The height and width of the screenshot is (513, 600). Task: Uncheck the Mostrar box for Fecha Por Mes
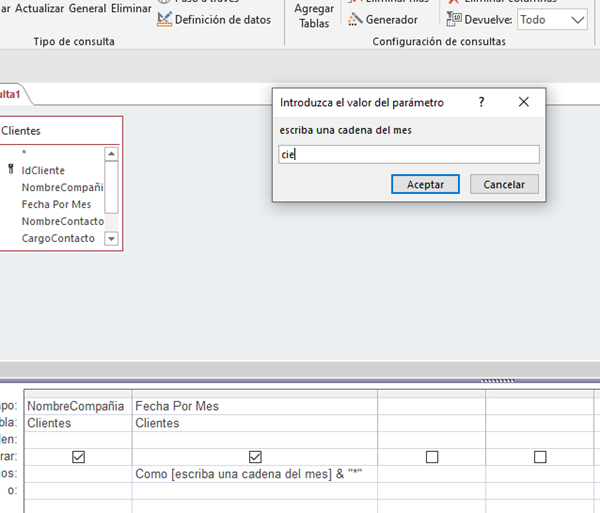[255, 457]
